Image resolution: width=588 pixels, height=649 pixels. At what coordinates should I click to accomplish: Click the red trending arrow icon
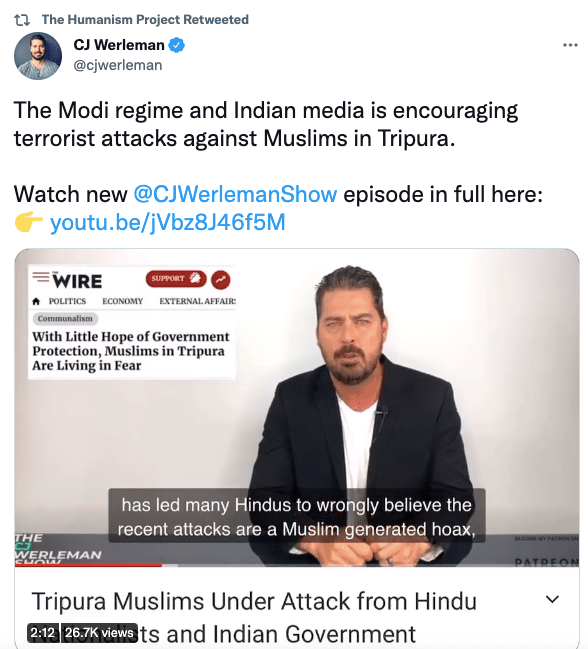[x=221, y=279]
